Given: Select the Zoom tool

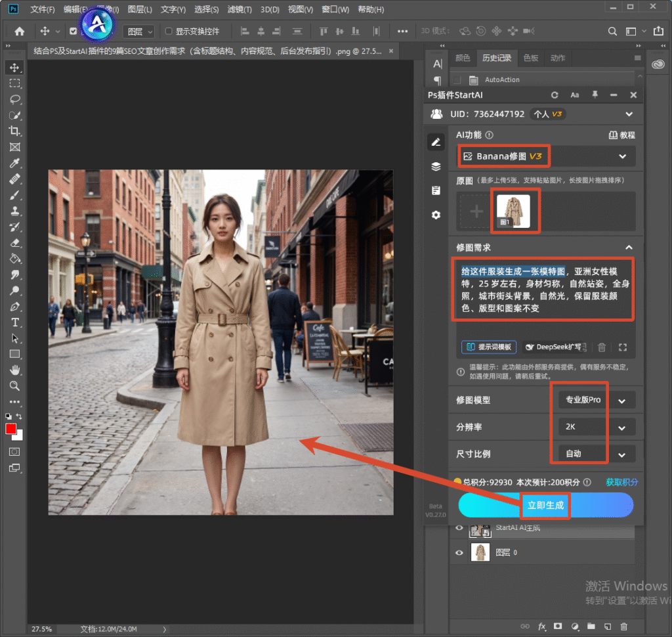Looking at the screenshot, I should pyautogui.click(x=14, y=385).
